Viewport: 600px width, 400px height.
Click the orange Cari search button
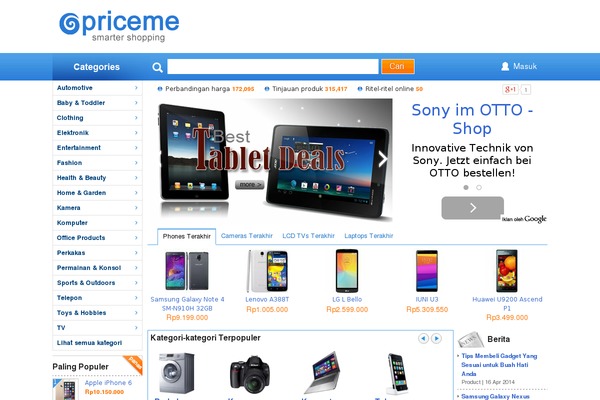(x=398, y=66)
